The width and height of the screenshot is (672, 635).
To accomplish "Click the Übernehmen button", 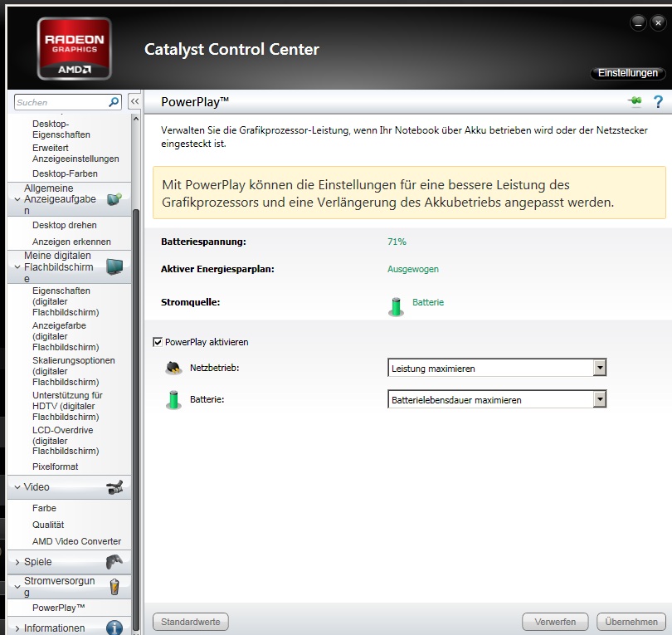I will (631, 622).
